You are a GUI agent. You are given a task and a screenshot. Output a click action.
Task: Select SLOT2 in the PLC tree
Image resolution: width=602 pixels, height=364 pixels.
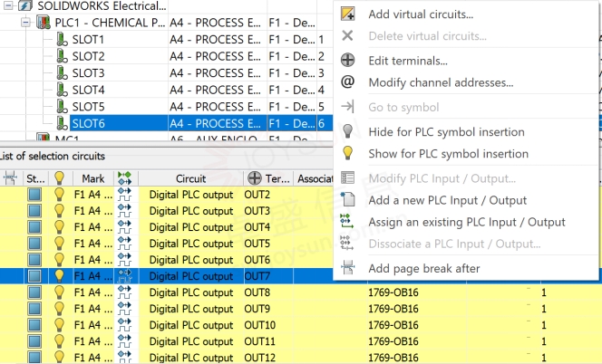click(x=88, y=56)
